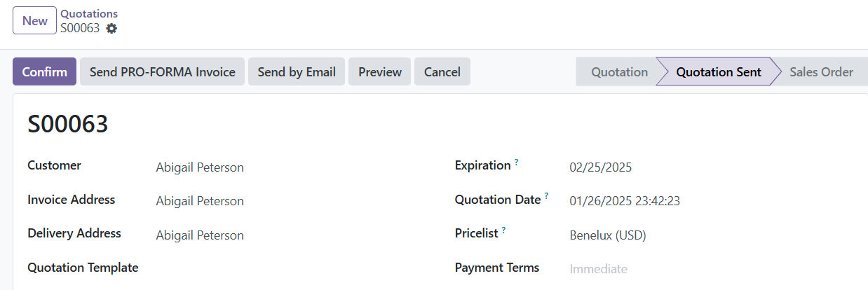Confirm the quotation

(x=44, y=71)
